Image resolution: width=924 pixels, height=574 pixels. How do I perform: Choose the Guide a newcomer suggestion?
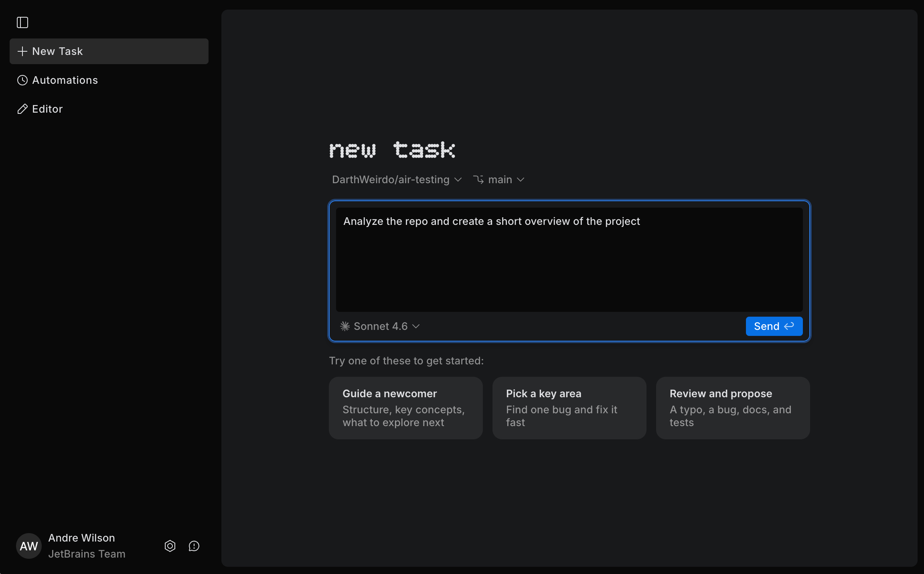[406, 408]
